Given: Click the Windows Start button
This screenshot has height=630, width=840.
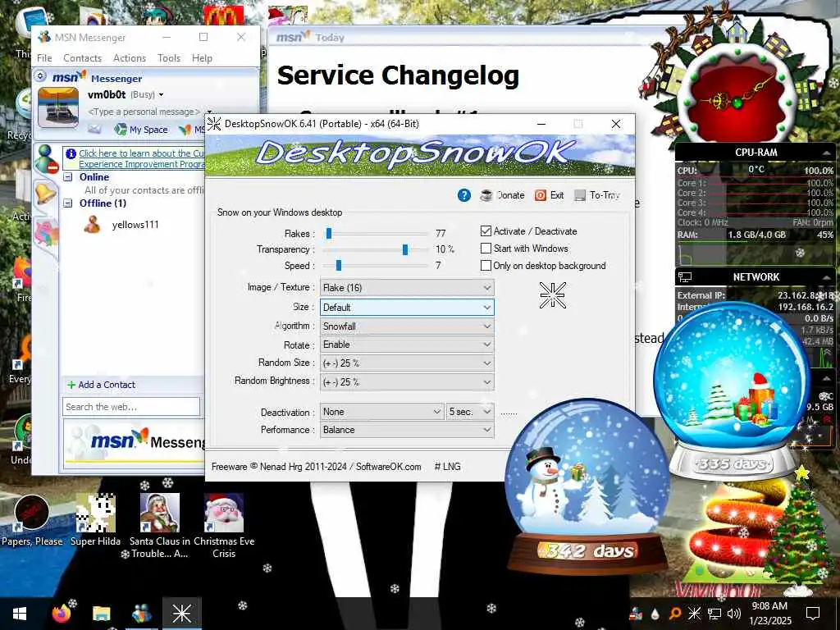Looking at the screenshot, I should pos(20,614).
